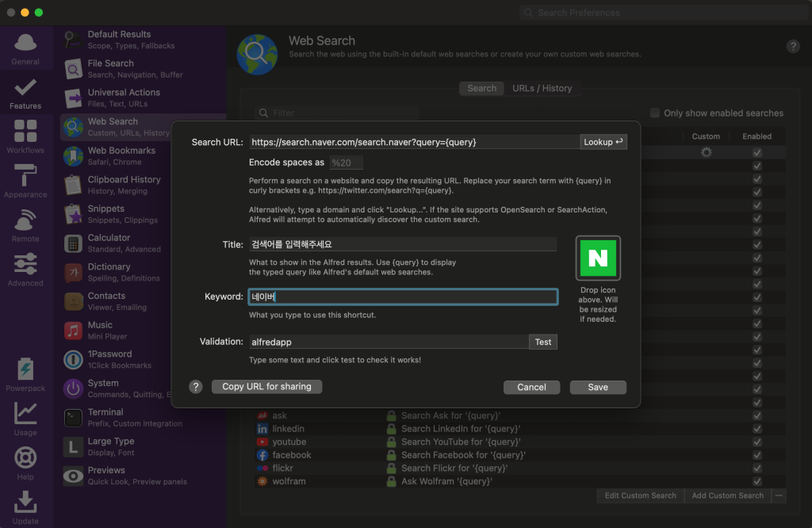Click Add Custom Search button
Viewport: 812px width, 528px height.
(x=728, y=495)
